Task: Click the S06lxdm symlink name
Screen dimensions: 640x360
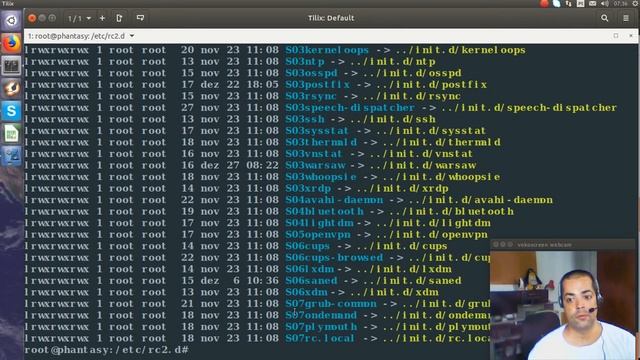Action: pyautogui.click(x=309, y=269)
